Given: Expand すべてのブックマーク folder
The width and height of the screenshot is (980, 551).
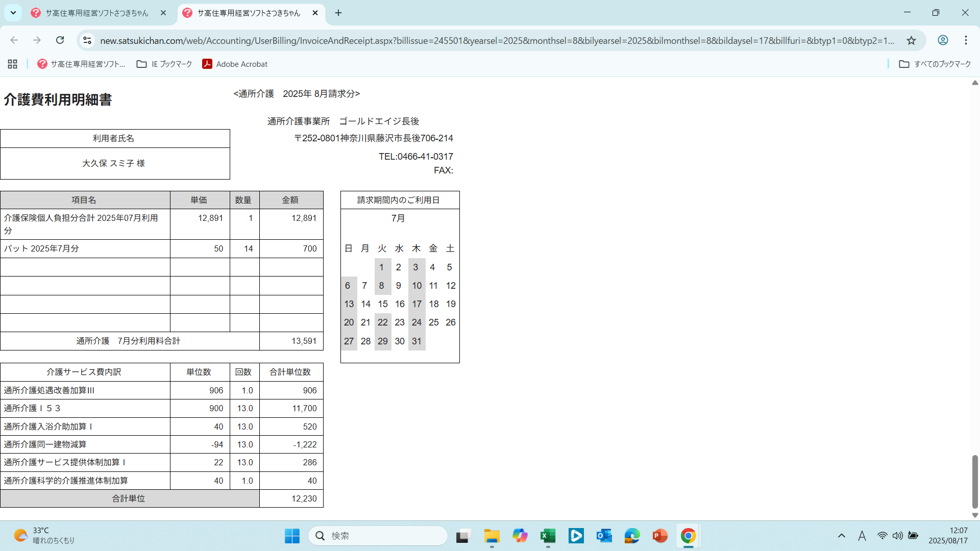Looking at the screenshot, I should 935,64.
